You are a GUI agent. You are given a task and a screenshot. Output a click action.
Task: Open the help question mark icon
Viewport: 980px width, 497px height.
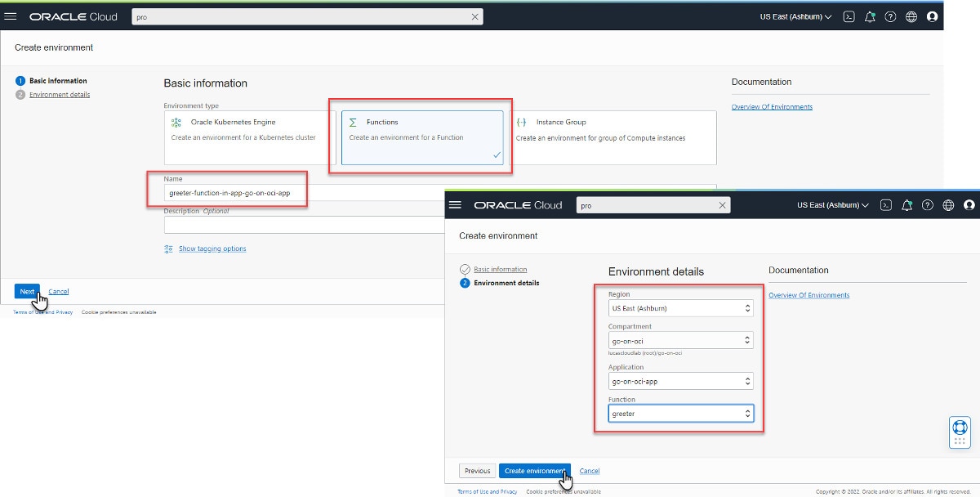pyautogui.click(x=890, y=16)
